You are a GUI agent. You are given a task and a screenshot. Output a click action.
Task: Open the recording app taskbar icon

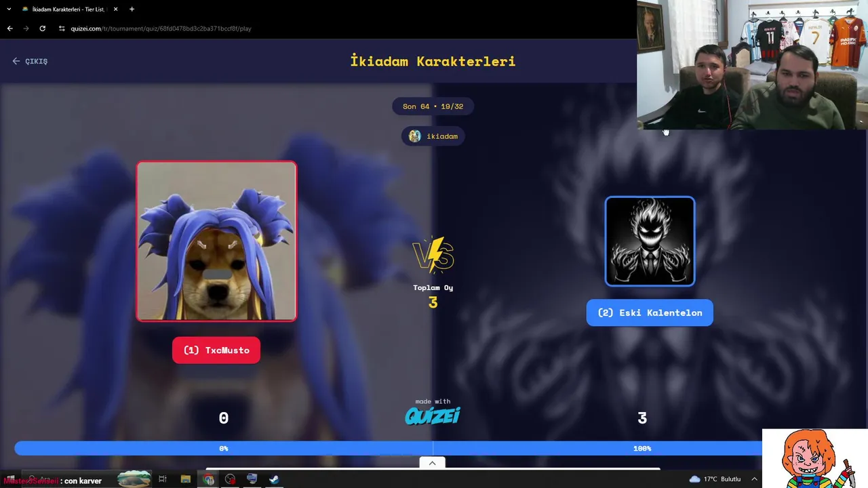[231, 479]
